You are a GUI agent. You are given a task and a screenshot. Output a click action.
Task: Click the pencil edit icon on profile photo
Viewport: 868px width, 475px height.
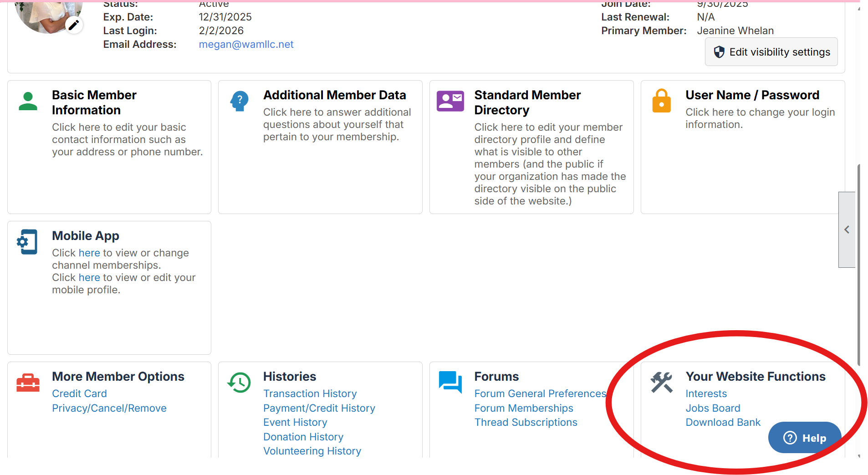74,25
